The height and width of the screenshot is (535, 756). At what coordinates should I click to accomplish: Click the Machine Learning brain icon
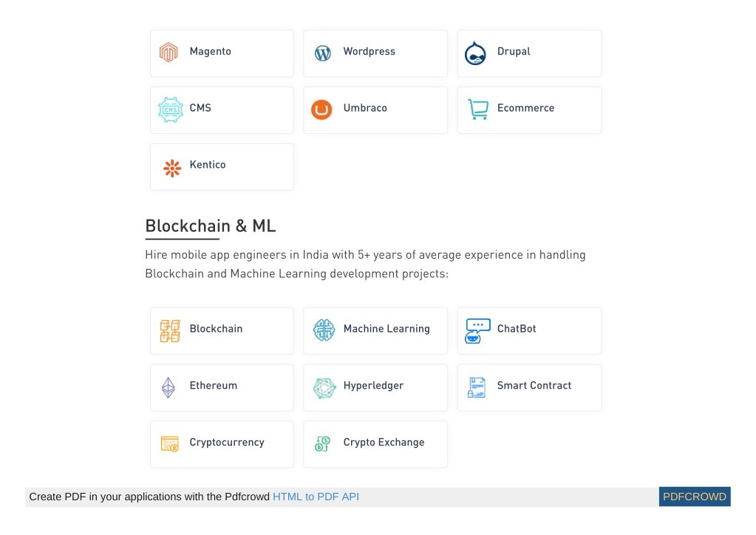[x=324, y=330]
